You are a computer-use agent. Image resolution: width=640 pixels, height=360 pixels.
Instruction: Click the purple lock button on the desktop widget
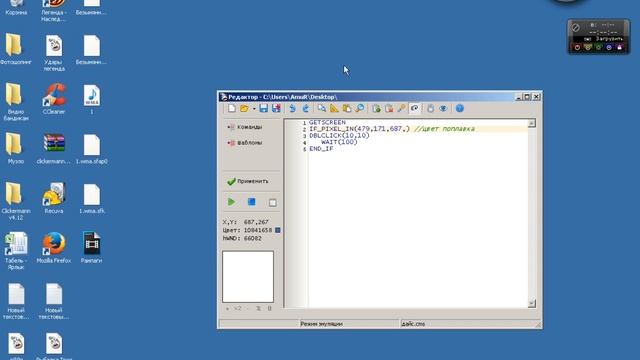click(620, 48)
